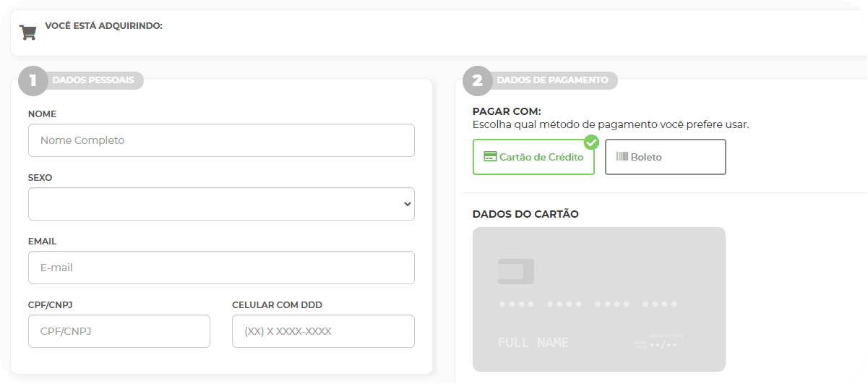Click the CELULAR COM DDD label
The image size is (868, 384).
click(x=277, y=305)
